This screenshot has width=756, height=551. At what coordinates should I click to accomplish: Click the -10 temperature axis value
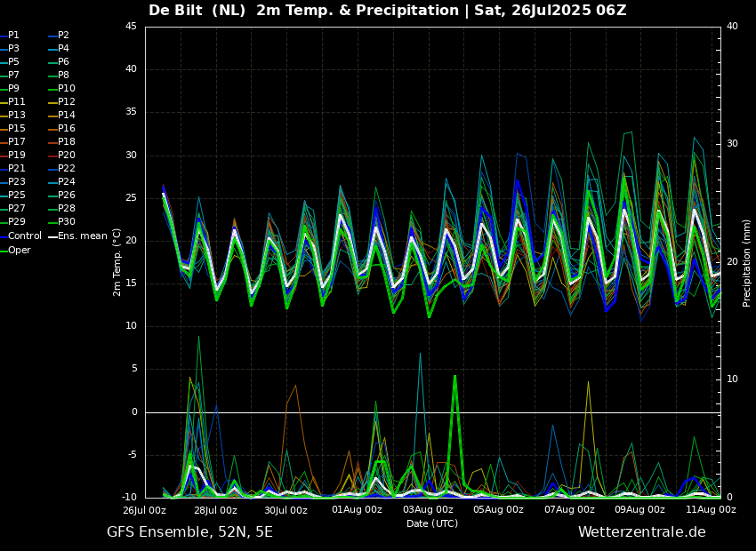click(x=130, y=497)
